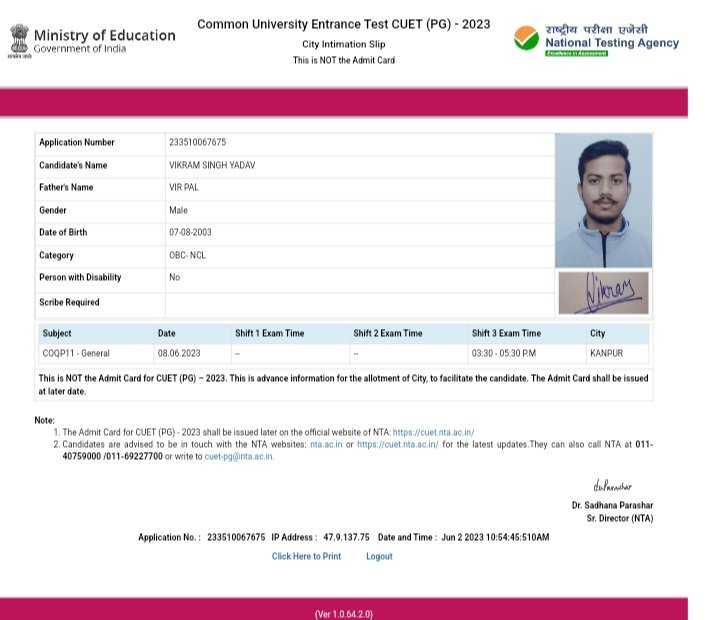
Task: Select candidate name VIKRAM SINGH YADAV
Action: point(212,165)
